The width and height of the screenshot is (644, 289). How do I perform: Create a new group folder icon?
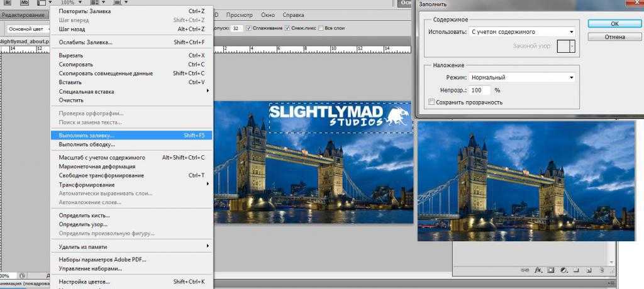point(576,270)
